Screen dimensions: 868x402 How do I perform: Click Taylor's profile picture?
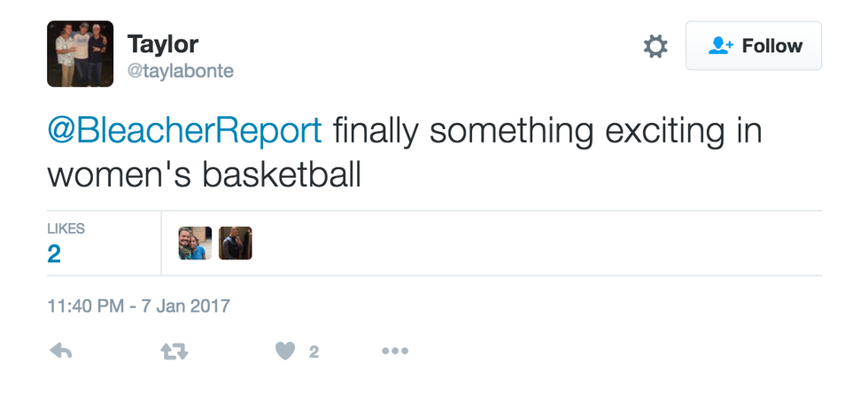[x=80, y=54]
